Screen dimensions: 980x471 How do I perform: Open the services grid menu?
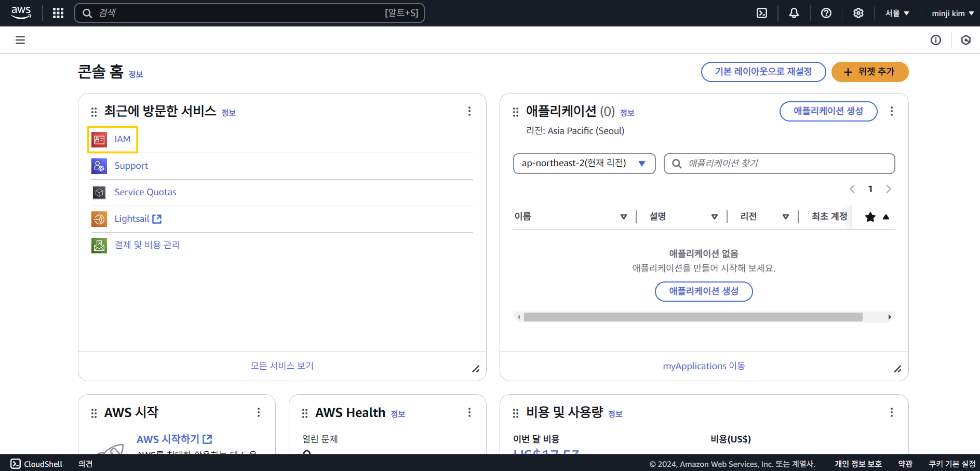[x=58, y=13]
